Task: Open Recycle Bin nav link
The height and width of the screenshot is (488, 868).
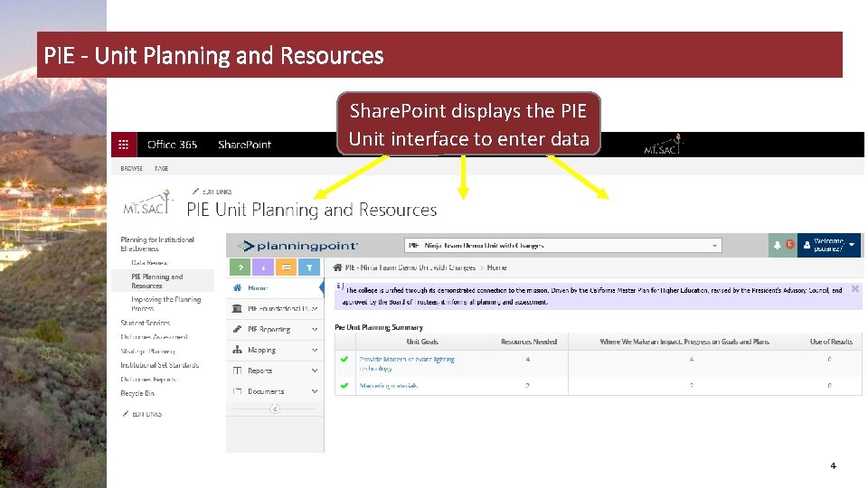Action: point(137,393)
